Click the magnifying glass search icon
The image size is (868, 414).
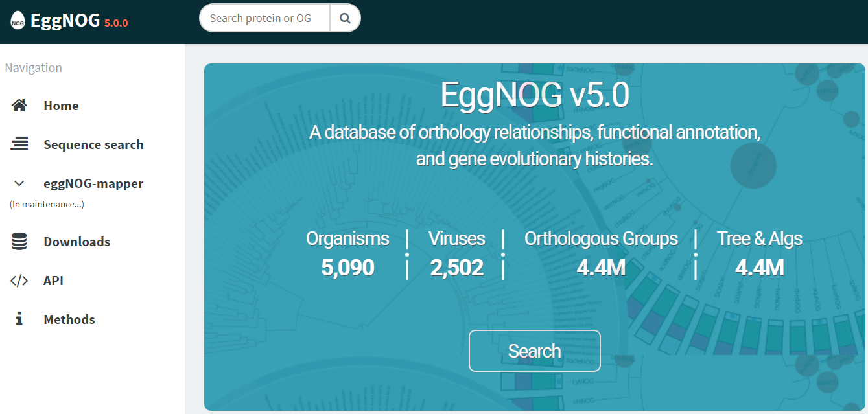pos(345,17)
